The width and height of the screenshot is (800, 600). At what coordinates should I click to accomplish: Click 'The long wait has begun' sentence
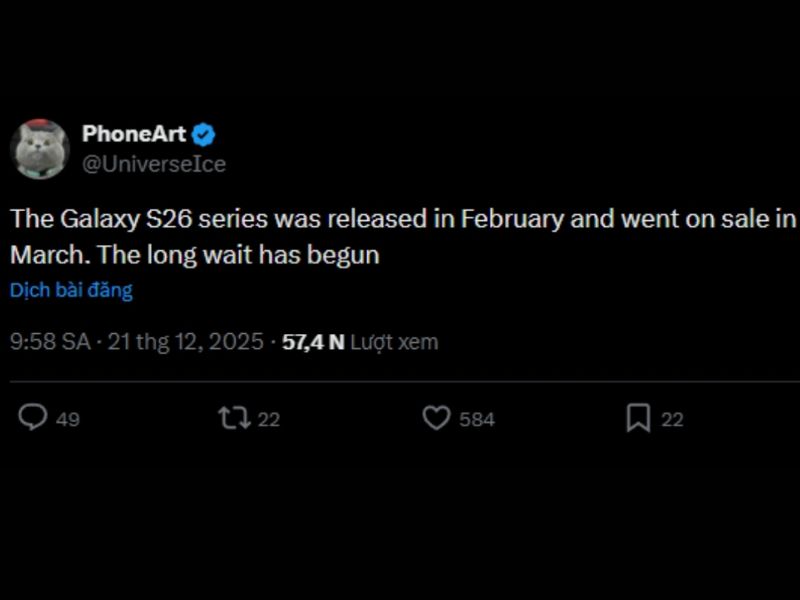[x=239, y=255]
